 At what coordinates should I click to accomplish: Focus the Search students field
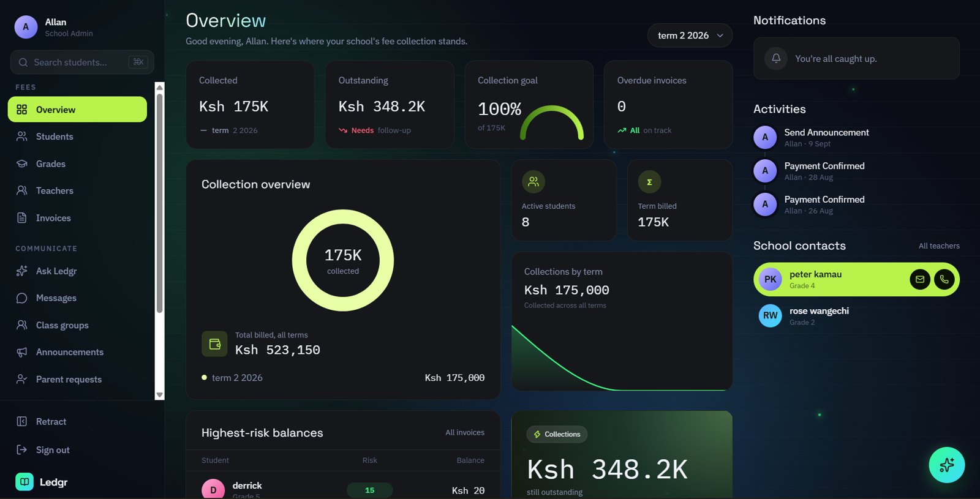point(81,62)
